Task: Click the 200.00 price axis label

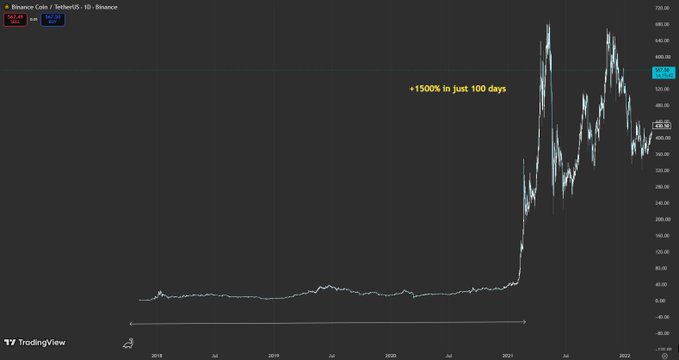Action: pos(663,219)
